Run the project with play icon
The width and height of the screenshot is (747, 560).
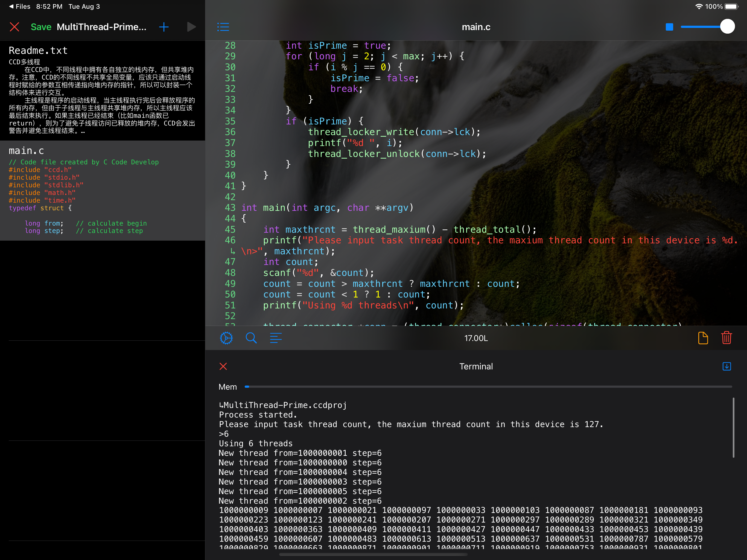[x=191, y=27]
